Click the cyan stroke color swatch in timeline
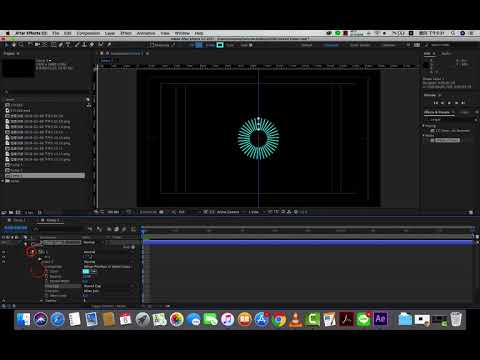This screenshot has width=480, height=360. click(x=86, y=271)
